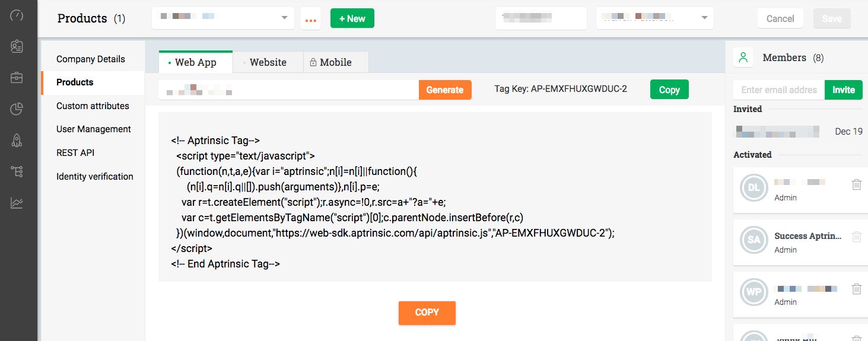Open the line chart reports sidebar icon
This screenshot has width=868, height=341.
(x=17, y=203)
